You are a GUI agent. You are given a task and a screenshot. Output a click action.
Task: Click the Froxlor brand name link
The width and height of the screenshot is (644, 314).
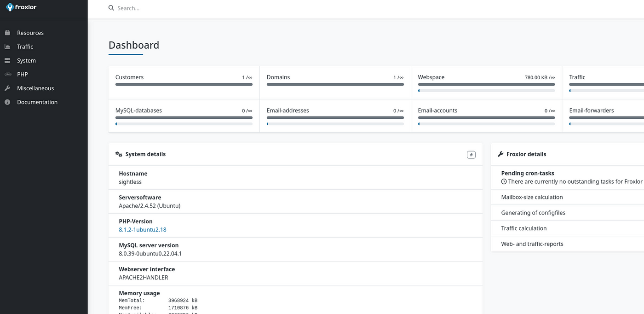(26, 7)
